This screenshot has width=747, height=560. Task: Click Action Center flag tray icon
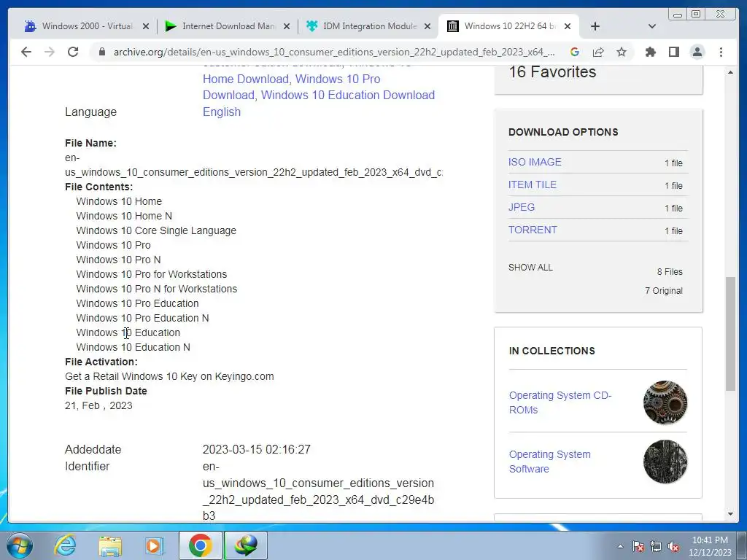point(638,546)
